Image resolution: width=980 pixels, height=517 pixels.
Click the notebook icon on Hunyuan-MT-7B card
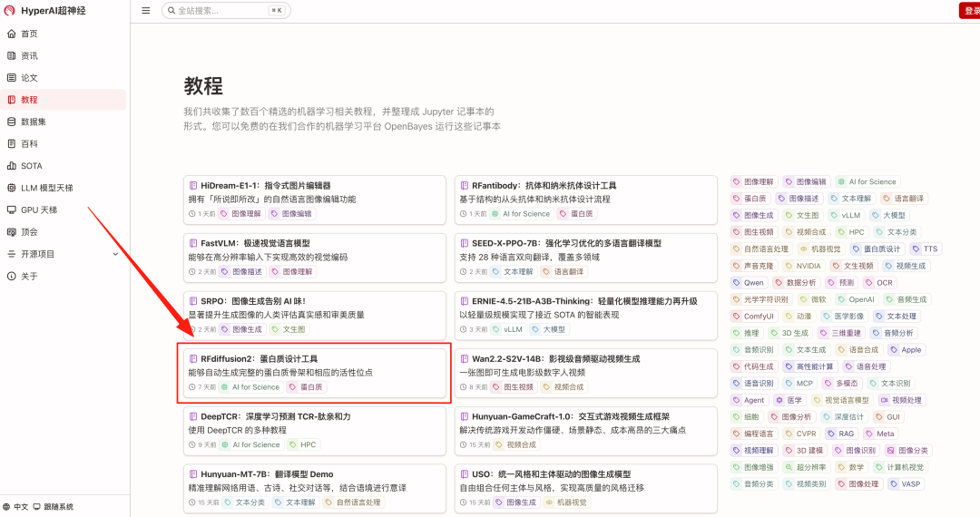pyautogui.click(x=193, y=474)
